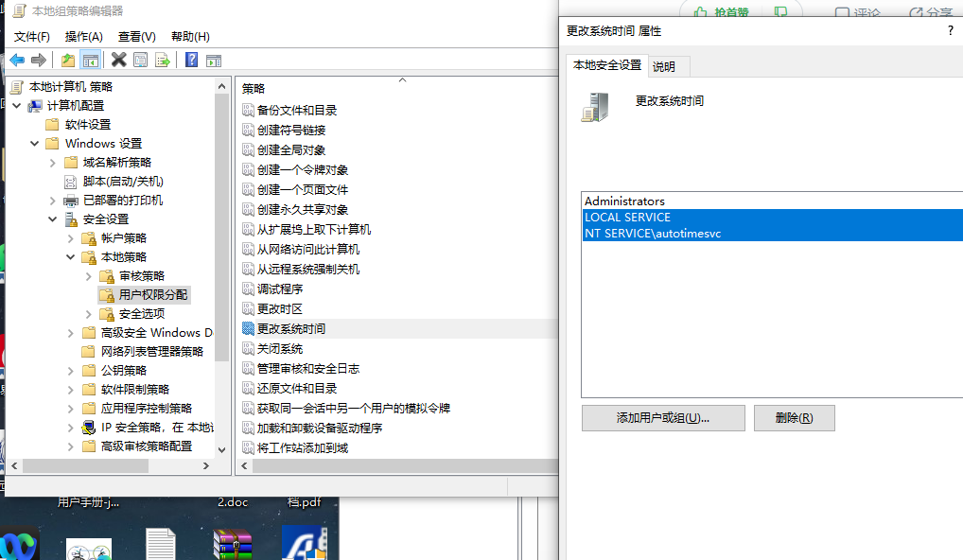This screenshot has width=963, height=560.
Task: Click the Forward arrow toolbar icon
Action: coord(39,61)
